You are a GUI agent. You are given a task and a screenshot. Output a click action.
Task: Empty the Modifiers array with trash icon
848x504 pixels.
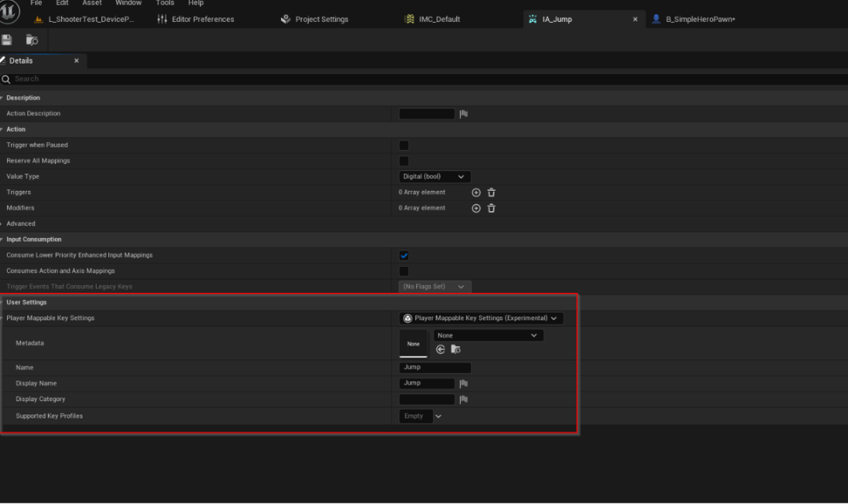pyautogui.click(x=491, y=208)
